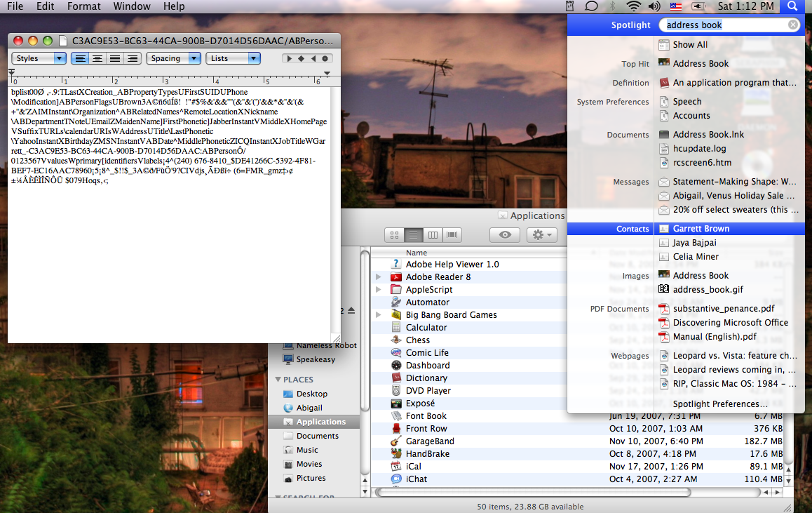
Task: Open Abigail, Venus Holiday Sale message
Action: point(726,195)
